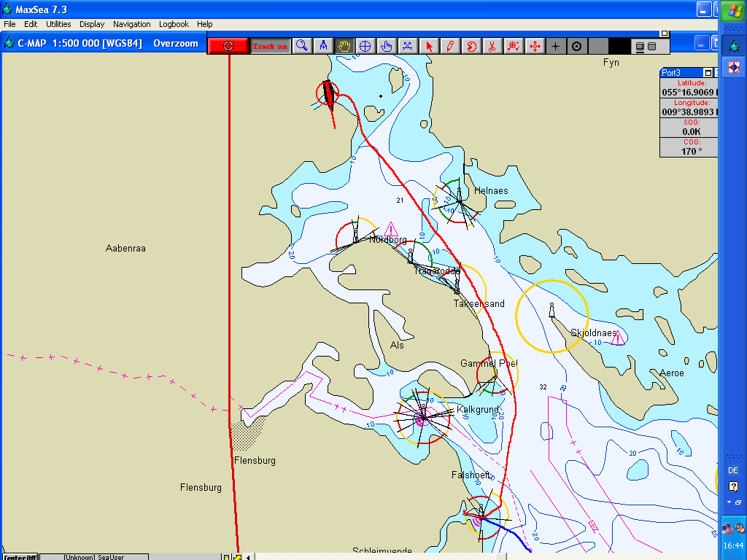Click the Aeroe island label

[672, 373]
